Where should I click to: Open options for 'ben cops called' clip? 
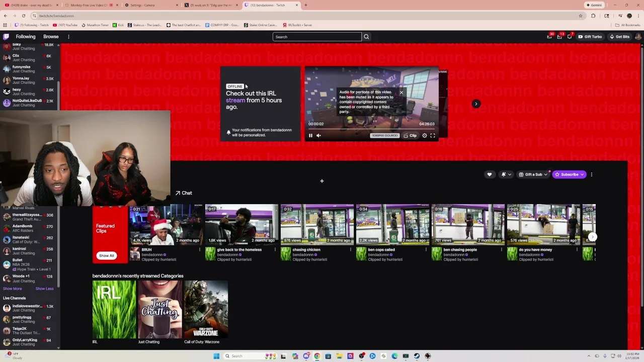coord(426,250)
